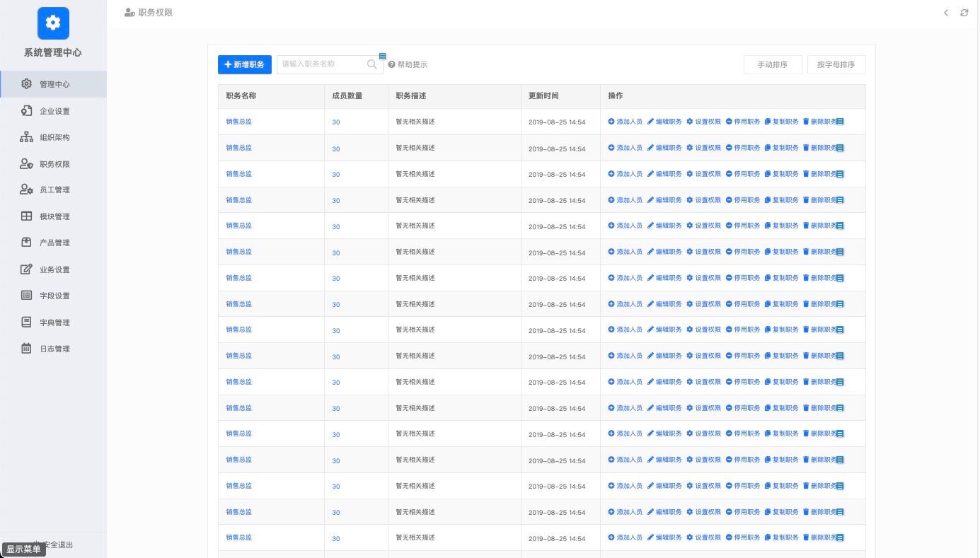Screen dimensions: 980x558
Task: Switch to 按字母排序 sorting
Action: pyautogui.click(x=836, y=64)
